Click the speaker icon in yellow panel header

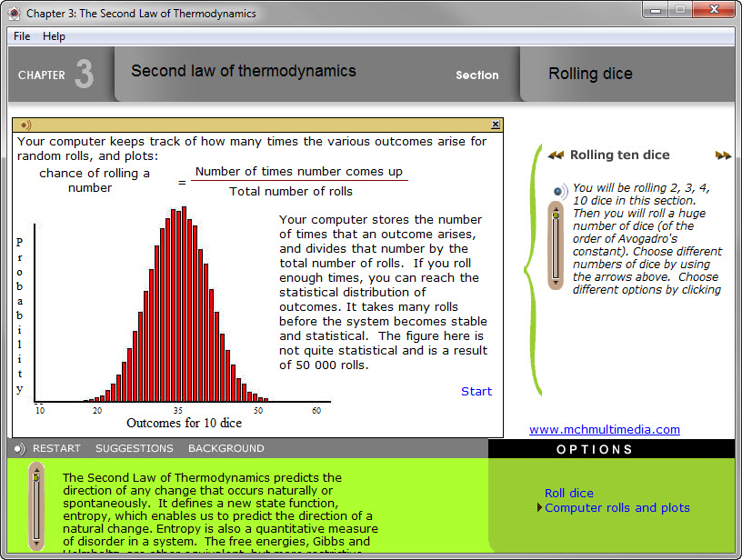tap(26, 125)
